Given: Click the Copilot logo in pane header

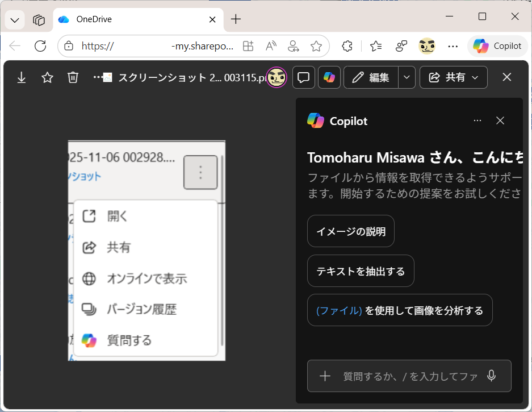Looking at the screenshot, I should click(x=316, y=120).
